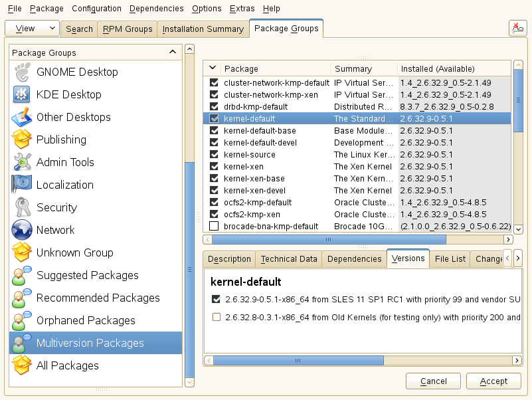Open the Network package group
Image resolution: width=532 pixels, height=400 pixels.
click(x=56, y=230)
